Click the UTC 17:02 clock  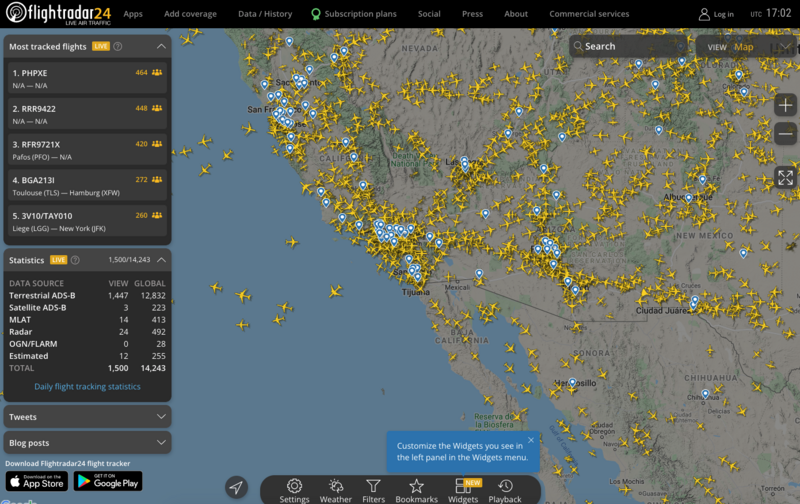pos(770,13)
